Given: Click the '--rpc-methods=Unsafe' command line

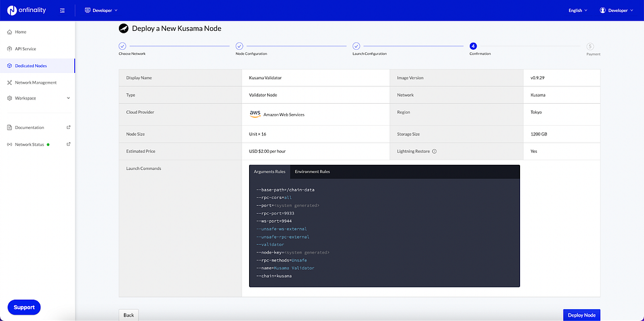Looking at the screenshot, I should [x=281, y=261].
